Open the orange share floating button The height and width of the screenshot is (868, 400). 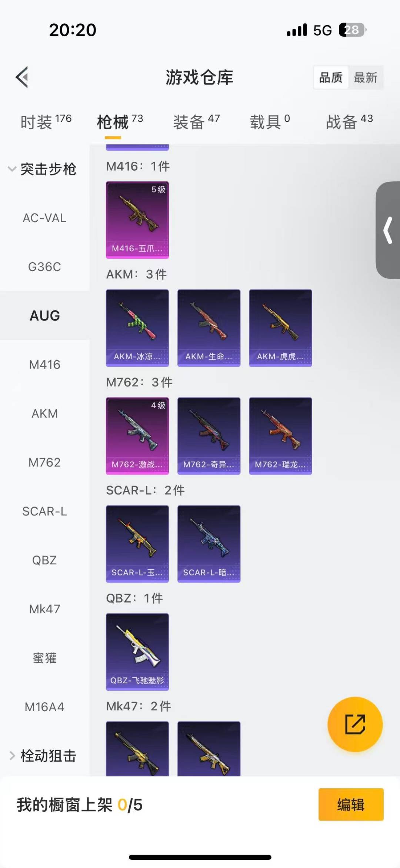(x=355, y=724)
